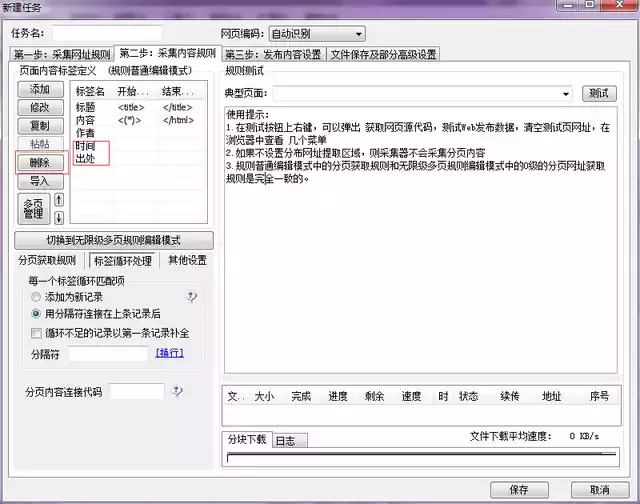Click the 测试 button

pyautogui.click(x=599, y=93)
